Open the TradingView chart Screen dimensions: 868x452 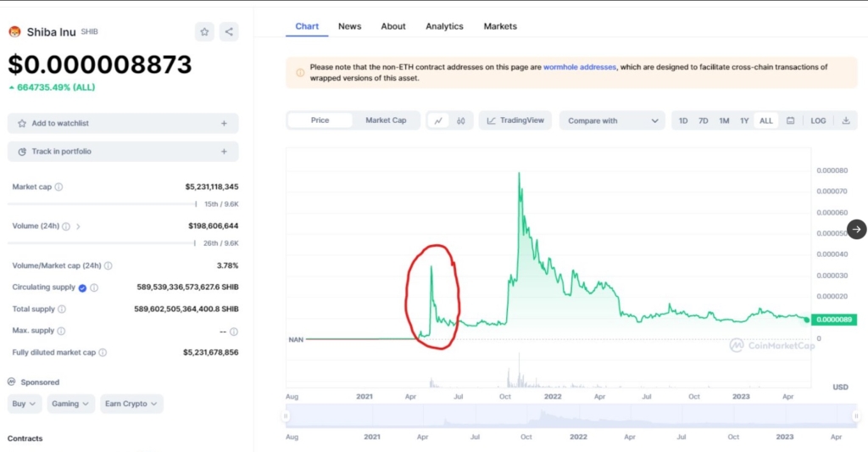point(515,120)
